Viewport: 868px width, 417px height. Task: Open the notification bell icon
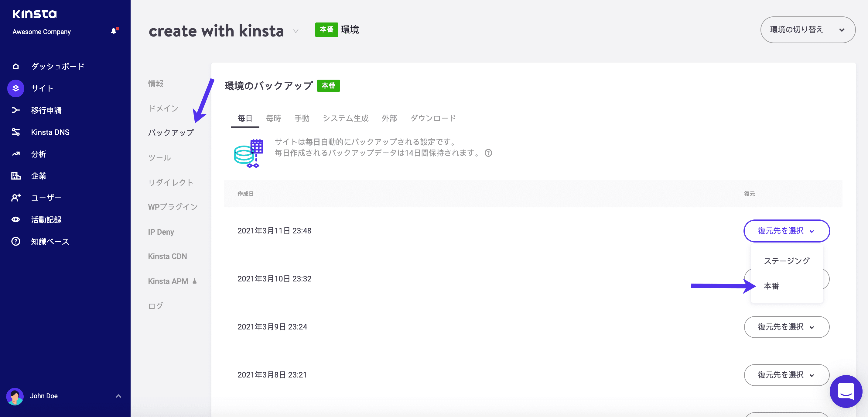[x=113, y=31]
